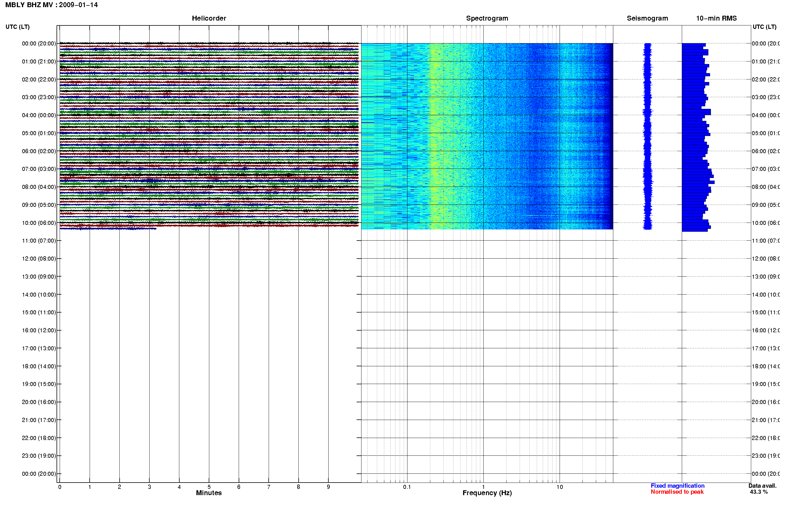812x508 pixels.
Task: Click the Data avail. label
Action: 762,486
